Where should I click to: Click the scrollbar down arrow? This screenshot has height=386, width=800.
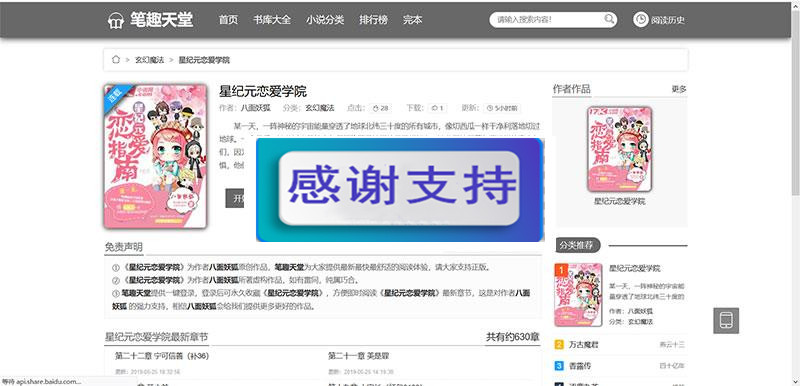(x=795, y=381)
